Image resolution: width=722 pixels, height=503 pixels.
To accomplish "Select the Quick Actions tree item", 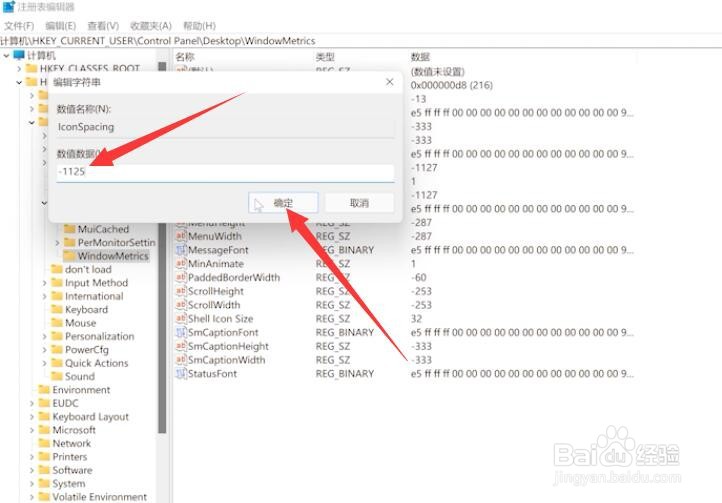I will pyautogui.click(x=97, y=363).
